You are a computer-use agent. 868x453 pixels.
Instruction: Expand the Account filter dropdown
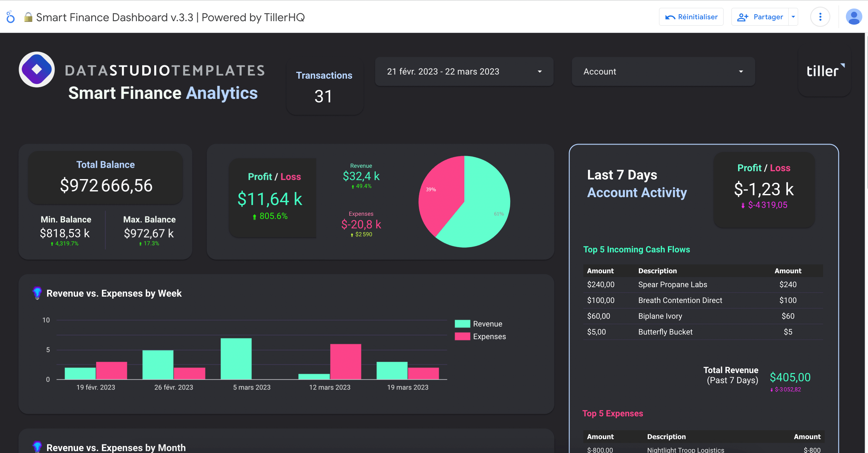tap(663, 71)
